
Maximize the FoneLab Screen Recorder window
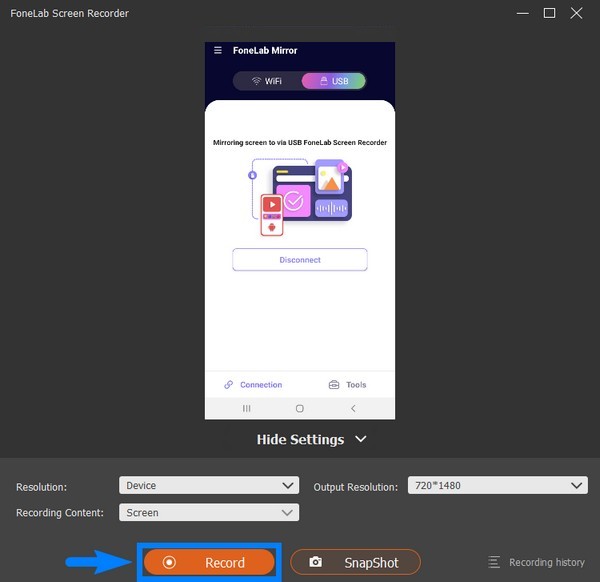click(x=549, y=13)
